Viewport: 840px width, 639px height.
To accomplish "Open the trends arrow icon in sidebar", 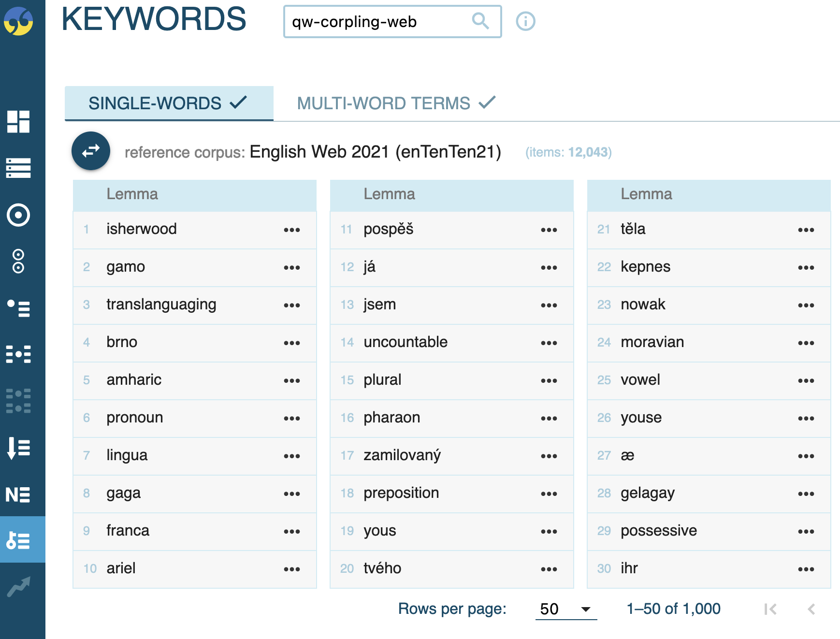I will coord(18,587).
